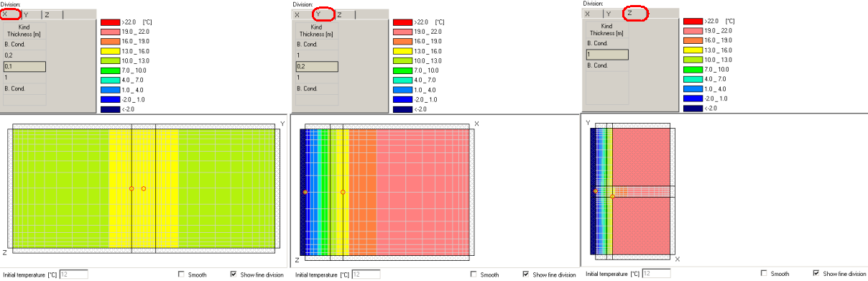Click the >22.0 red swatch in left legend
Screen dimensions: 868x281
[x=111, y=22]
